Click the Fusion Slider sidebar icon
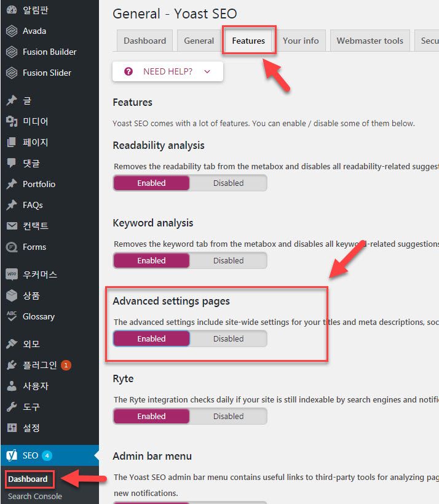The height and width of the screenshot is (504, 439). point(12,73)
